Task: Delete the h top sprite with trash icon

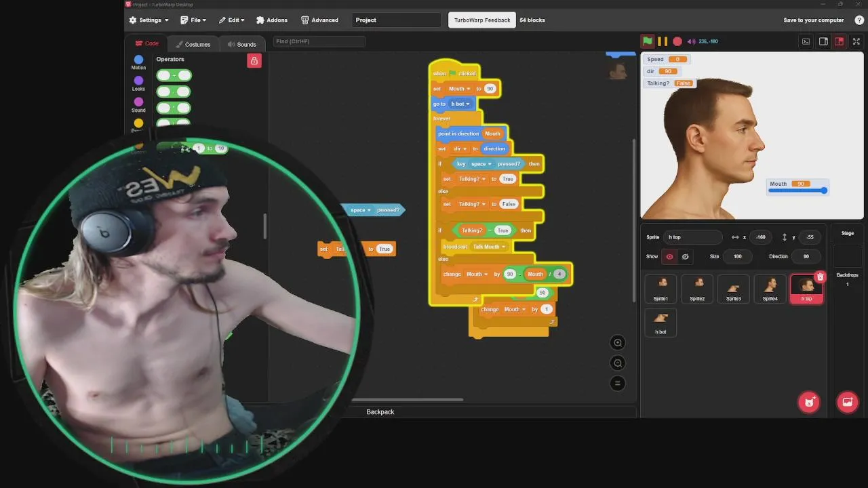Action: coord(820,277)
